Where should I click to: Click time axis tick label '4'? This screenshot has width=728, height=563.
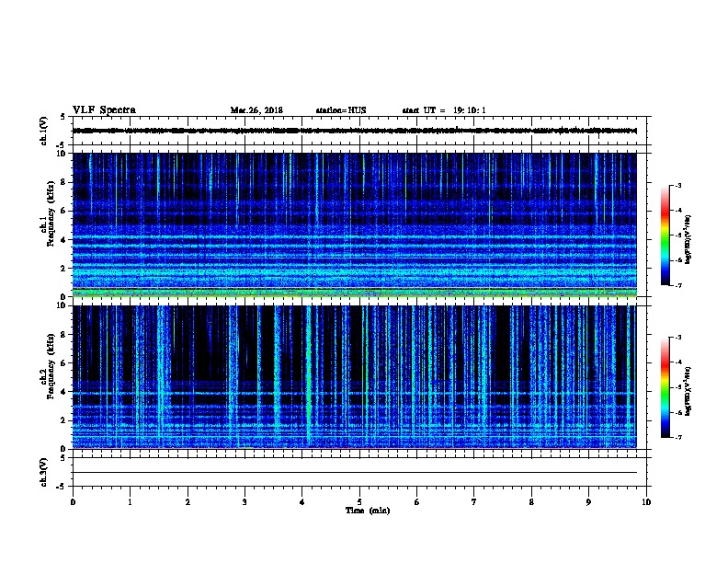[302, 502]
